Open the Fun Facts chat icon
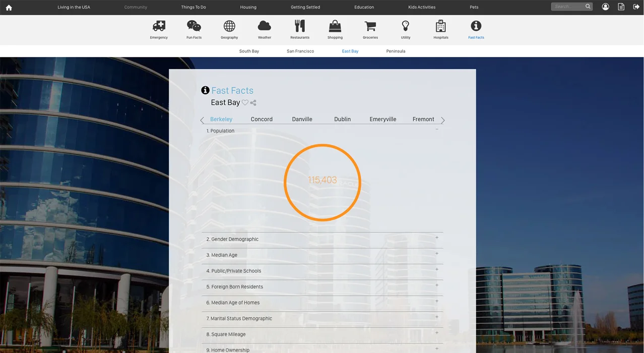Viewport: 644px width, 353px height. pos(194,26)
